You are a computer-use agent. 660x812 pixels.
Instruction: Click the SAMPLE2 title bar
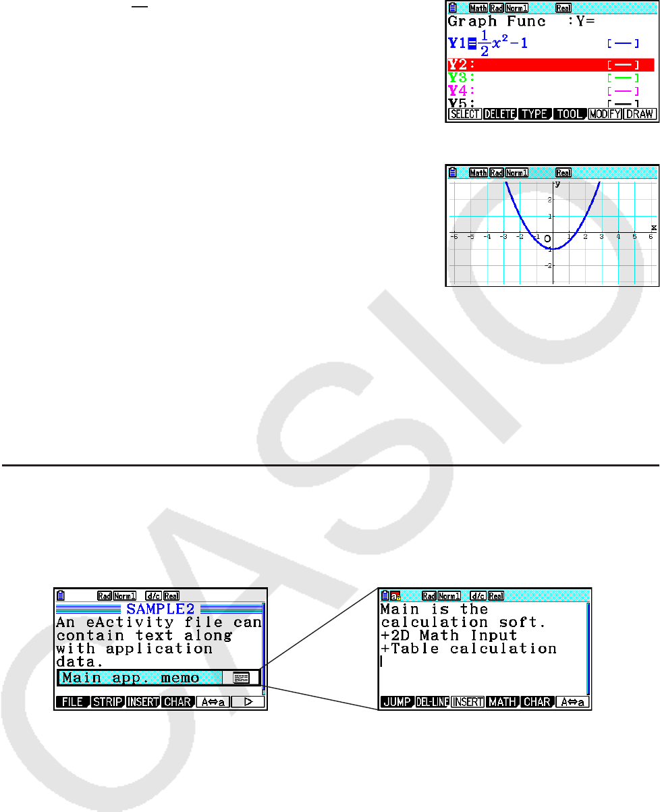pyautogui.click(x=159, y=608)
